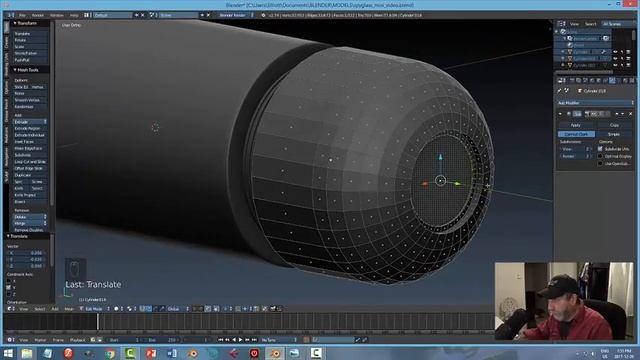
Task: Open the Render menu in Blender header
Action: (x=38, y=15)
